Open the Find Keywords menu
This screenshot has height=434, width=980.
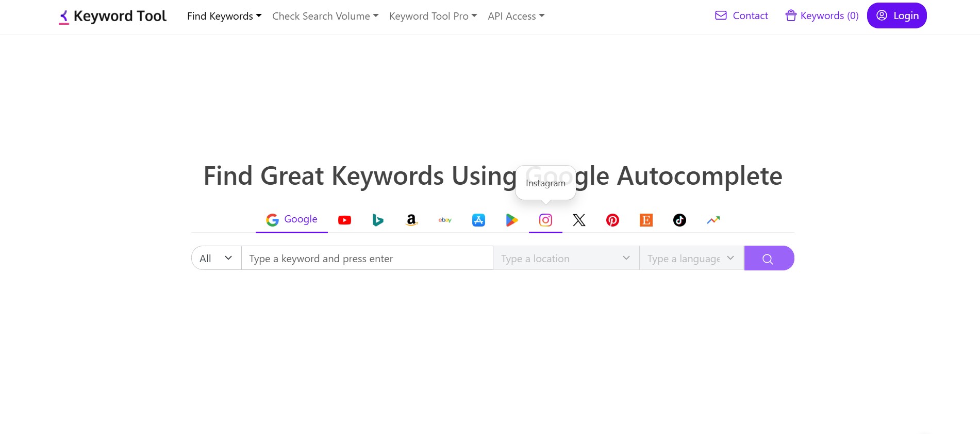coord(224,16)
